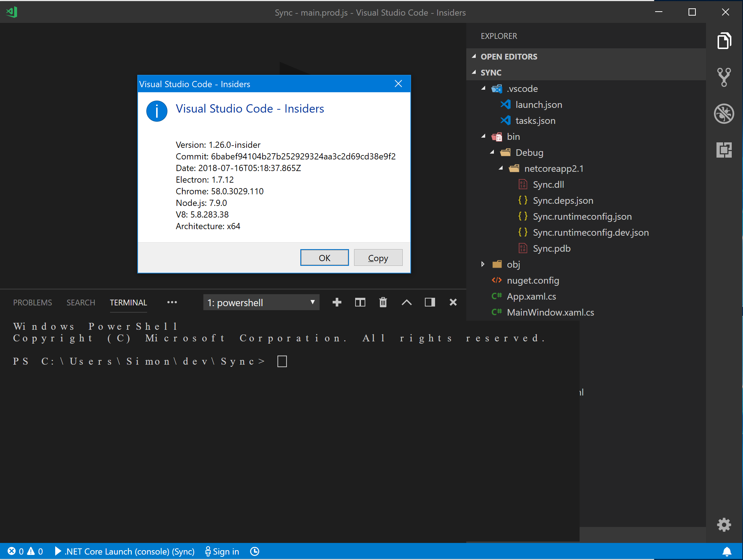
Task: Open the settings gear at bottom right
Action: click(724, 525)
